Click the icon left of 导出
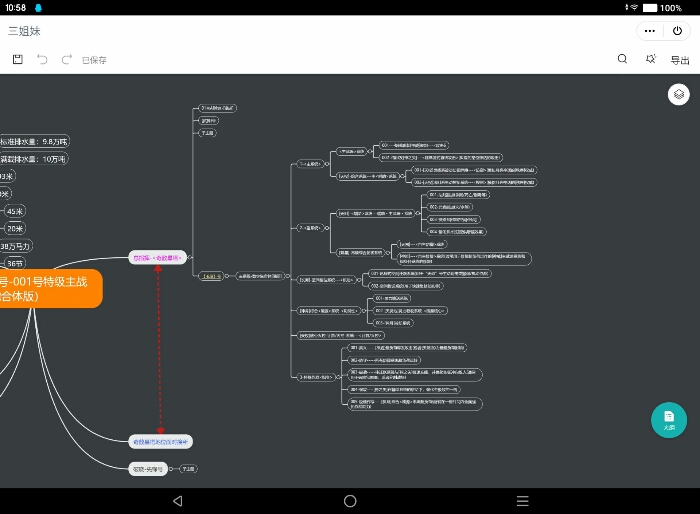This screenshot has width=700, height=514. 651,59
